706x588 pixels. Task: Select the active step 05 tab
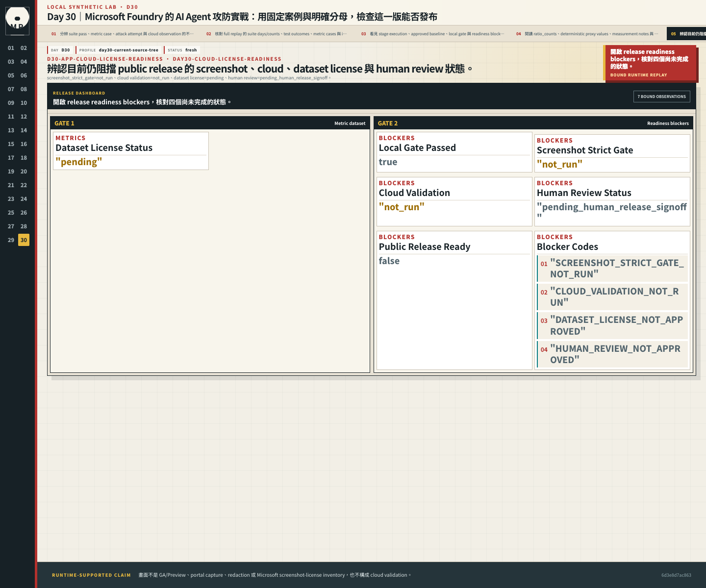click(x=687, y=34)
